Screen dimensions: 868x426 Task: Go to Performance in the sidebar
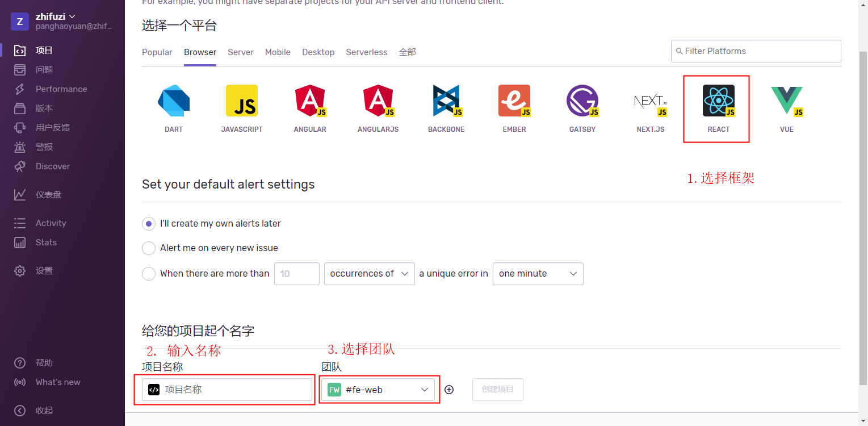[x=62, y=89]
